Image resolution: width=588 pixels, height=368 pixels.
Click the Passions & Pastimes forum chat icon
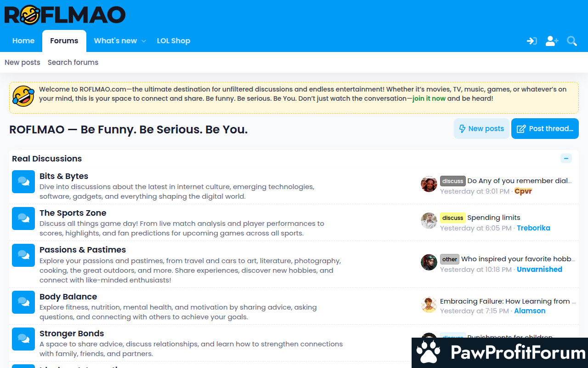23,255
